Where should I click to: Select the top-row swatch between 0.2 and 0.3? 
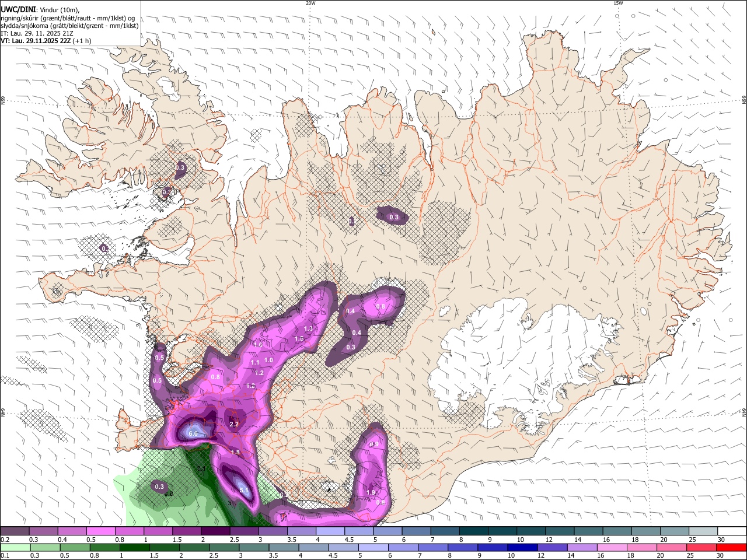click(15, 531)
